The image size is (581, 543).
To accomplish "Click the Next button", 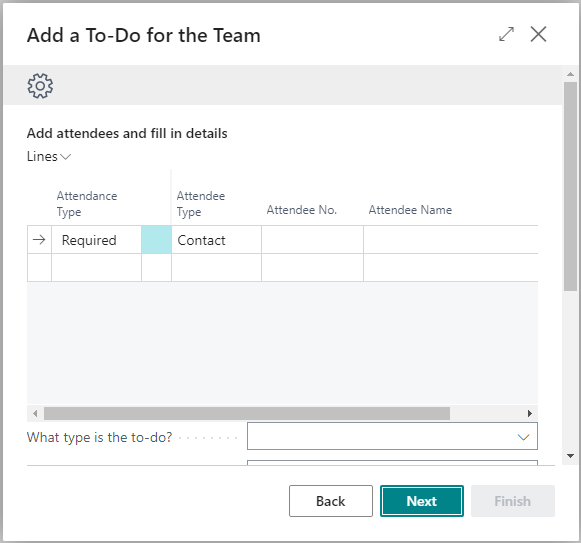I will coord(422,501).
